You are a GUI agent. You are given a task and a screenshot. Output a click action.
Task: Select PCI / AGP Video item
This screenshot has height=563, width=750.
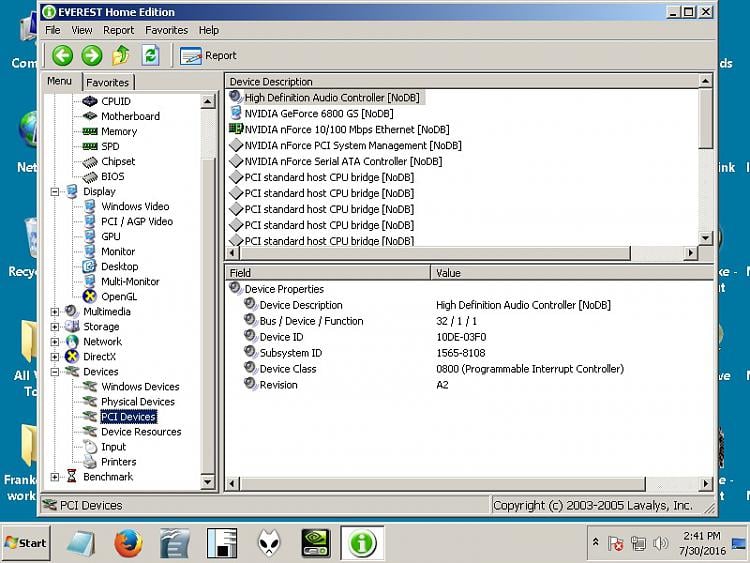(137, 221)
